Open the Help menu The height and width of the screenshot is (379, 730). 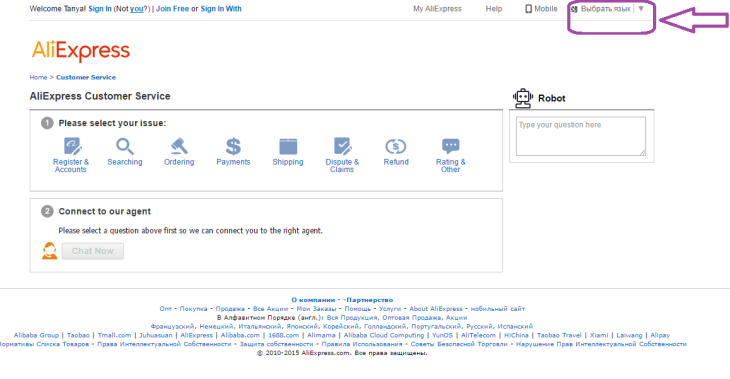point(493,9)
